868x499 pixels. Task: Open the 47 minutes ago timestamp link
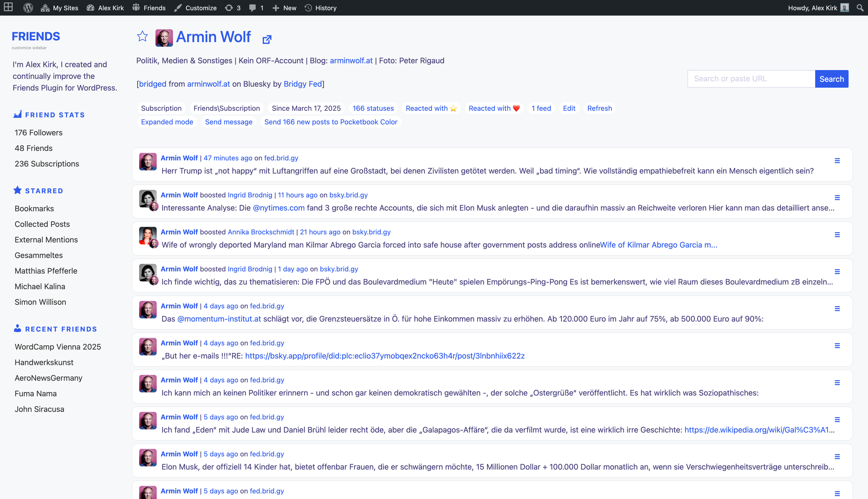tap(228, 158)
